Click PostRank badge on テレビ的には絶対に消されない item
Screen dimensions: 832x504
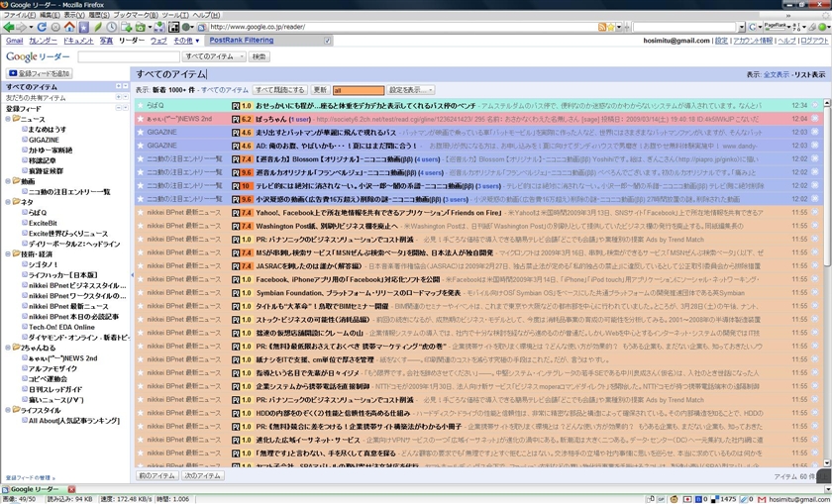(x=242, y=186)
